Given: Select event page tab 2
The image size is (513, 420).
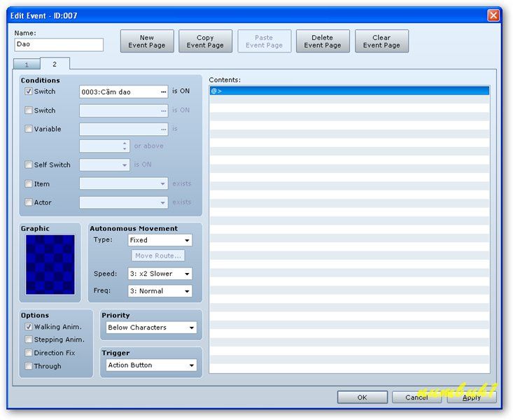Looking at the screenshot, I should 55,64.
